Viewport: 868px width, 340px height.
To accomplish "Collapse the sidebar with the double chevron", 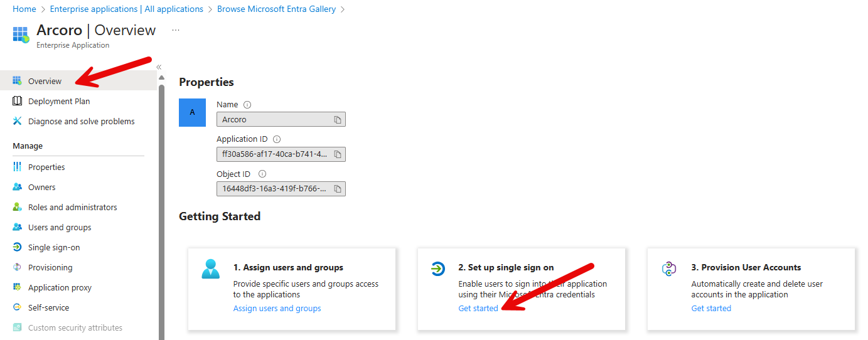I will 159,67.
